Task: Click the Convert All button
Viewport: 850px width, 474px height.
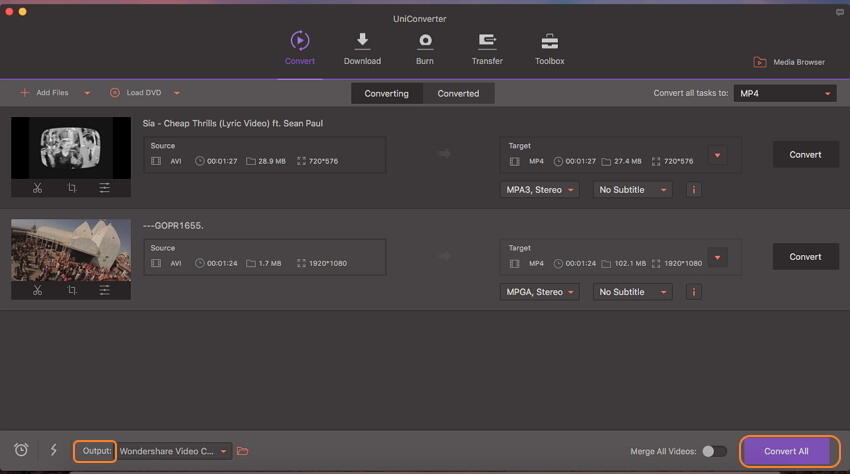Action: click(x=786, y=451)
